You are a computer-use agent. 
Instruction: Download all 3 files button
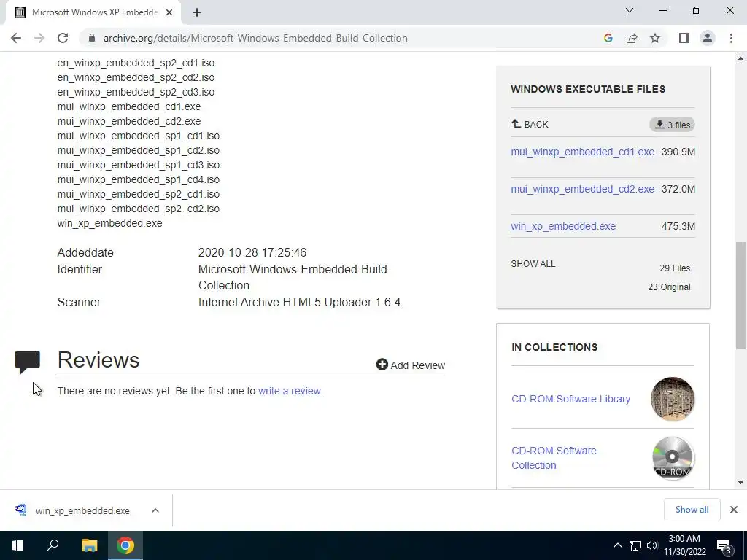click(x=672, y=125)
